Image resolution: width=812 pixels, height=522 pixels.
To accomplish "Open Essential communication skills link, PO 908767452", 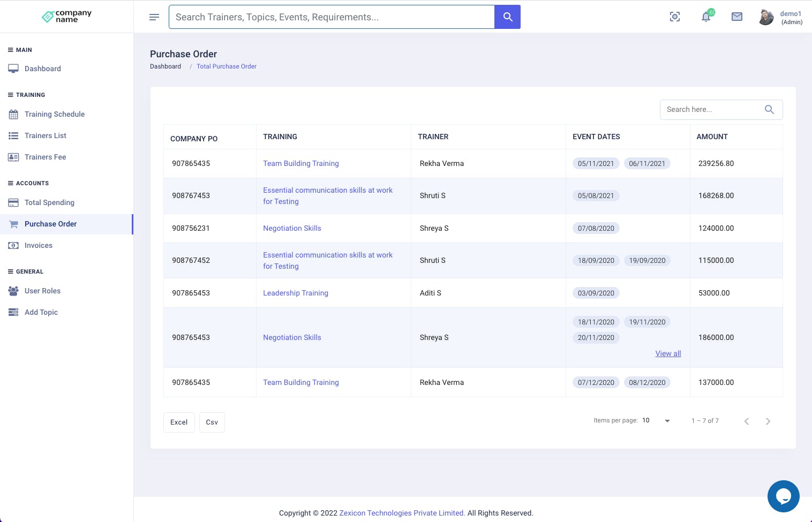I will (328, 261).
